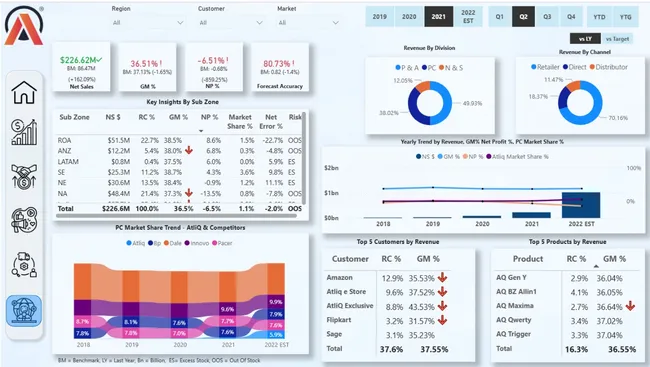Select YTD period slicer

pos(599,17)
